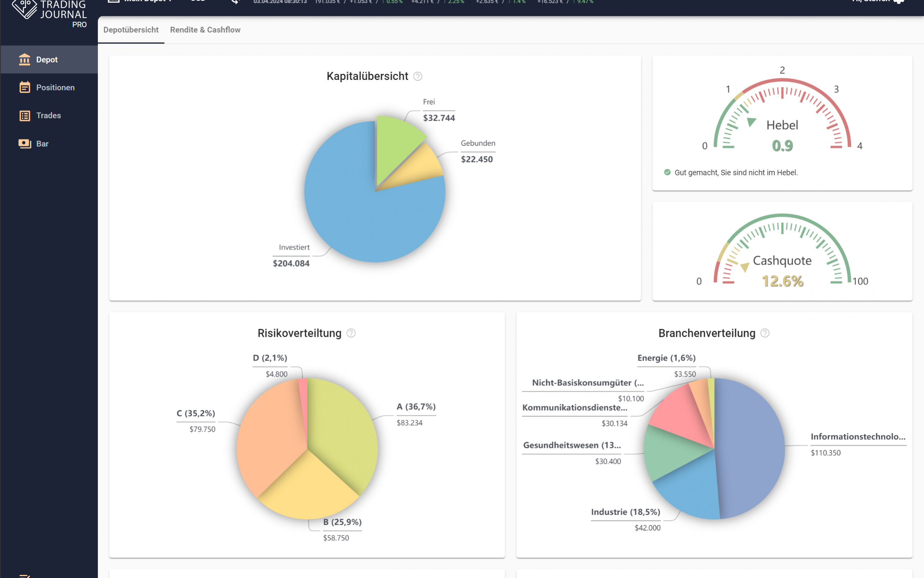Viewport: 924px width, 578px height.
Task: Click the Hebel gauge pointer arrow
Action: point(751,122)
